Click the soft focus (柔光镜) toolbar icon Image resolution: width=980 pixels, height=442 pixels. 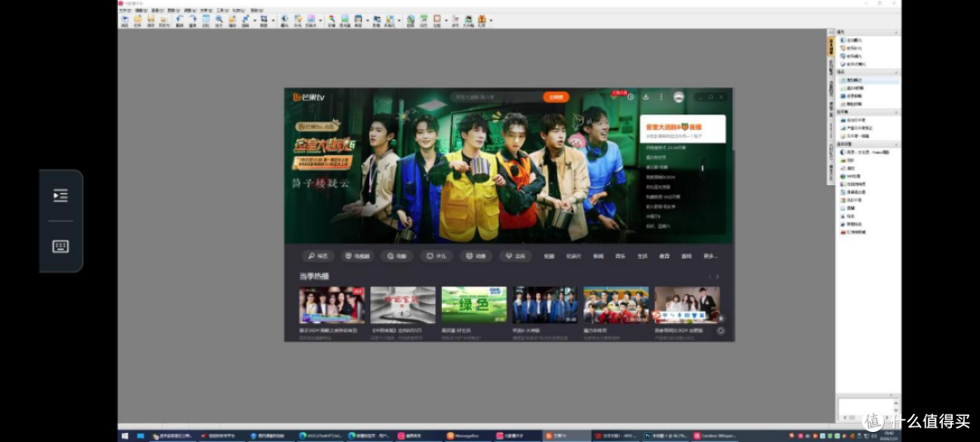345,21
